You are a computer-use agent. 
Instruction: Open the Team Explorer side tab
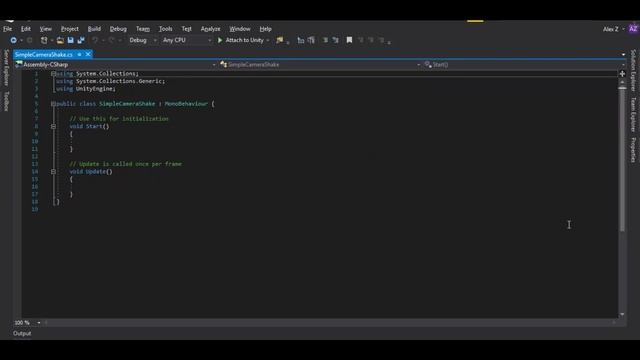[633, 115]
